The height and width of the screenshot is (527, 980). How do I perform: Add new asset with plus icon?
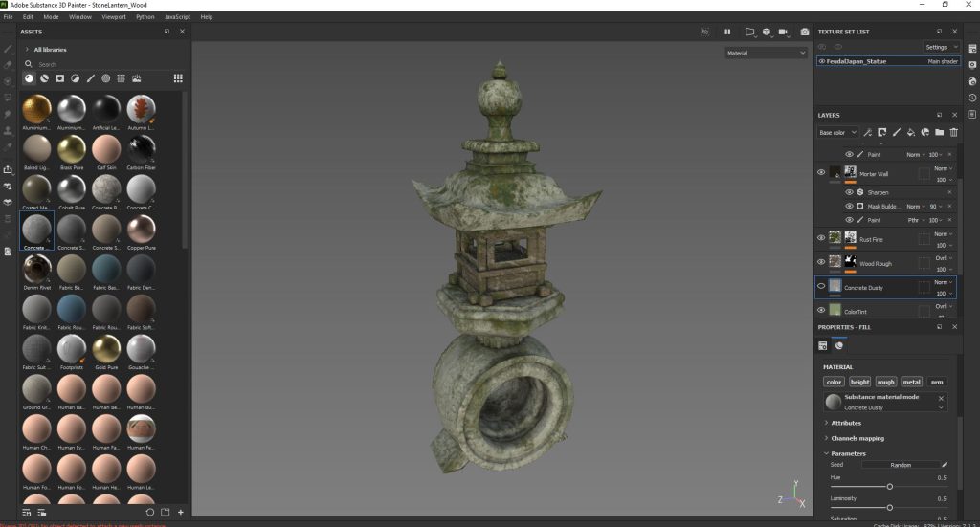click(180, 513)
